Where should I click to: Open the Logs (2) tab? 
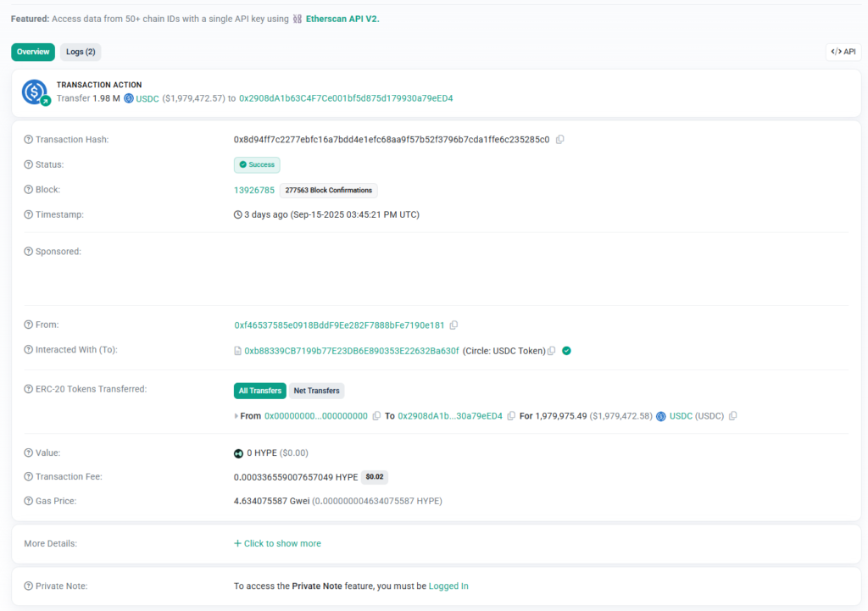click(x=81, y=52)
